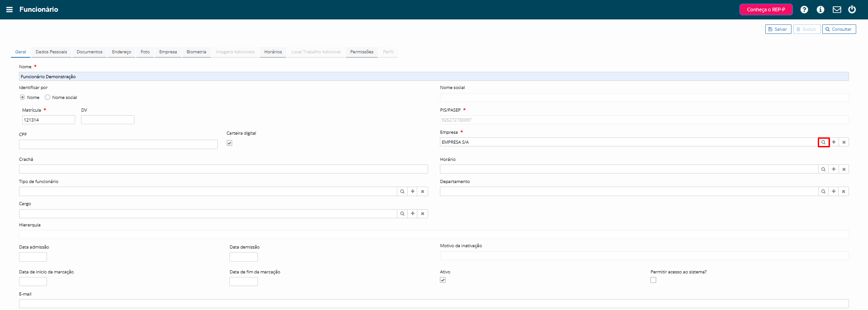Click the Salvar button
Image resolution: width=868 pixels, height=310 pixels.
click(x=778, y=29)
